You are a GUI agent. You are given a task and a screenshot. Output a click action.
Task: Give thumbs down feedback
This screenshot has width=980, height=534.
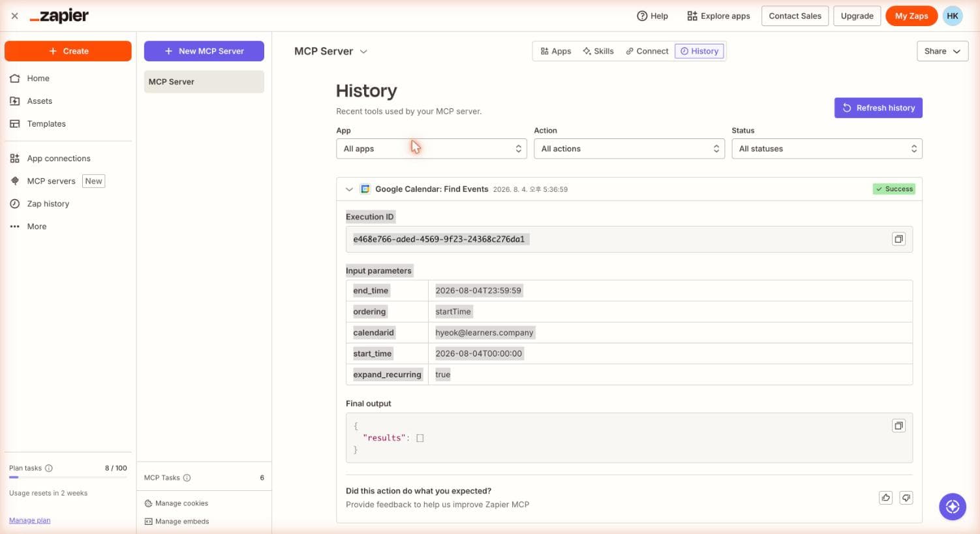pos(906,498)
